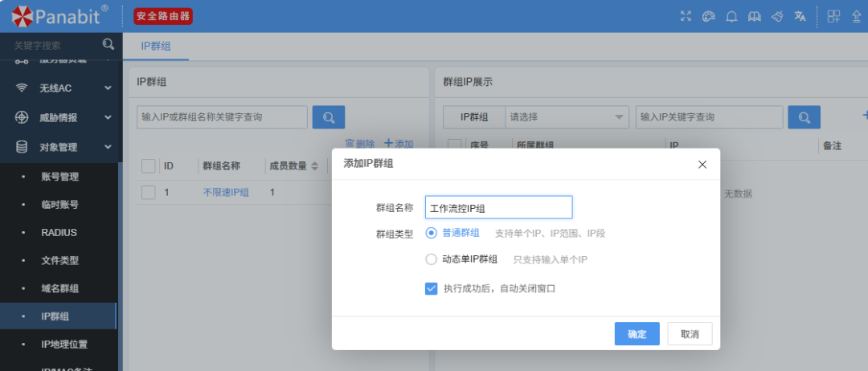Collapse the 对象管理 menu chevron
This screenshot has height=371, width=868.
click(108, 147)
